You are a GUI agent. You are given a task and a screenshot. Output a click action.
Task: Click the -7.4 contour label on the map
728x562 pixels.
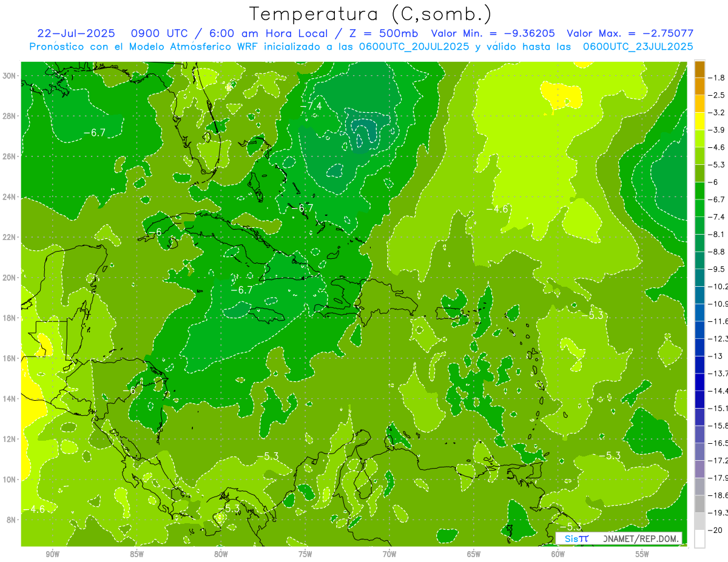pyautogui.click(x=311, y=106)
